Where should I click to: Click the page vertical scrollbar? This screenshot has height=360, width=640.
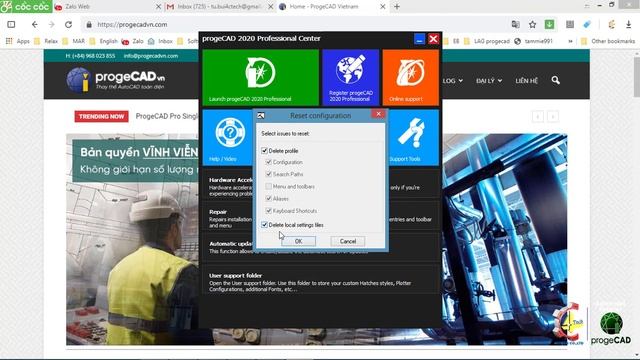pyautogui.click(x=636, y=78)
